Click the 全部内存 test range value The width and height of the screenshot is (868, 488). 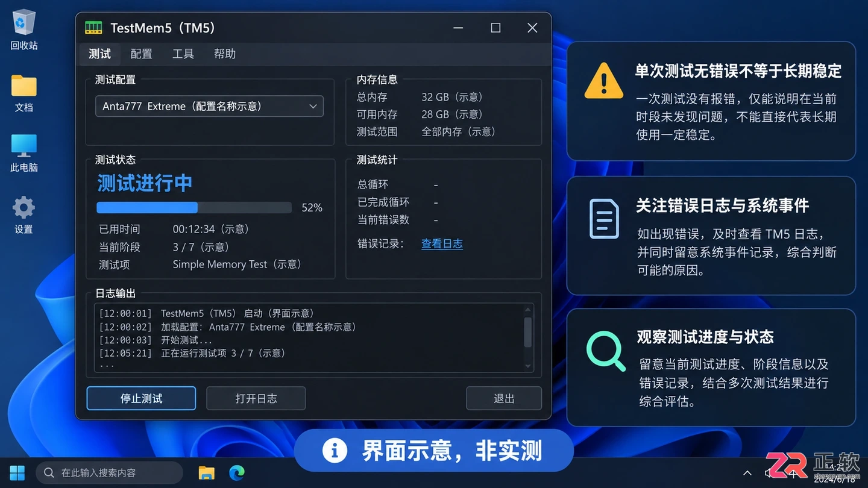(459, 131)
